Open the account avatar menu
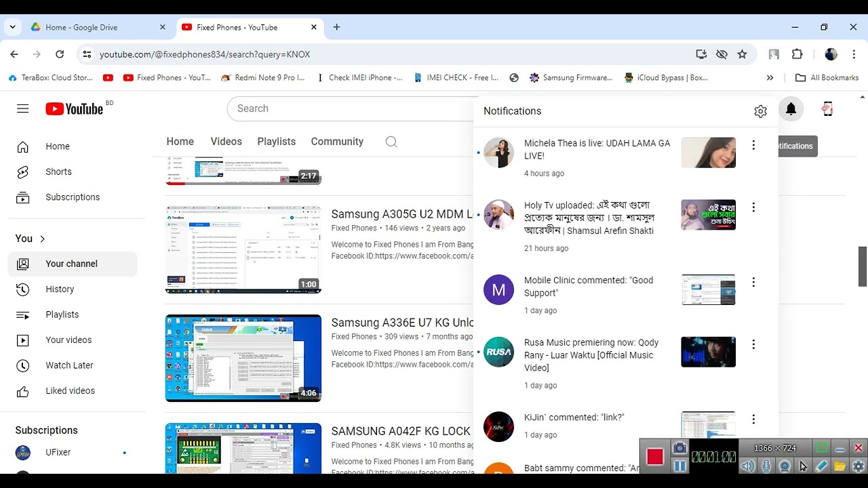Image resolution: width=868 pixels, height=488 pixels. (827, 109)
